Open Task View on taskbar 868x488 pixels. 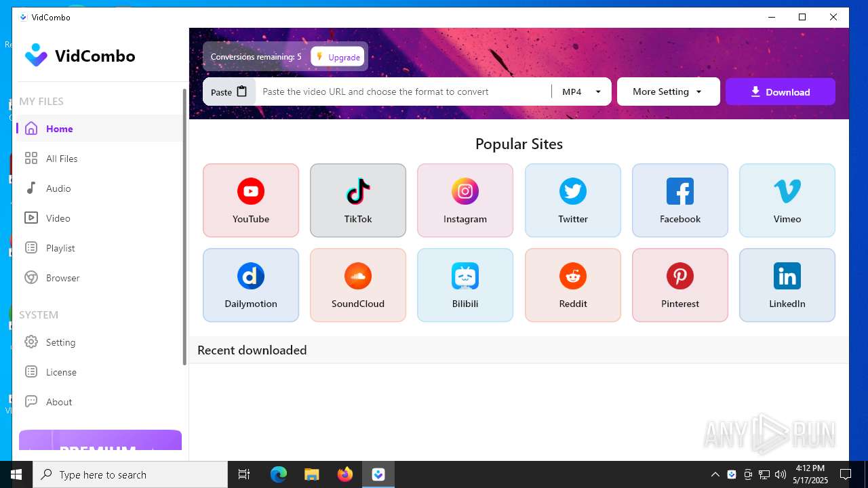pyautogui.click(x=244, y=474)
